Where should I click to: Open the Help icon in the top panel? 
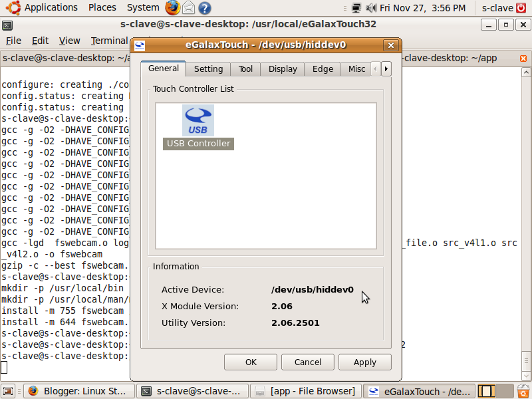point(205,8)
